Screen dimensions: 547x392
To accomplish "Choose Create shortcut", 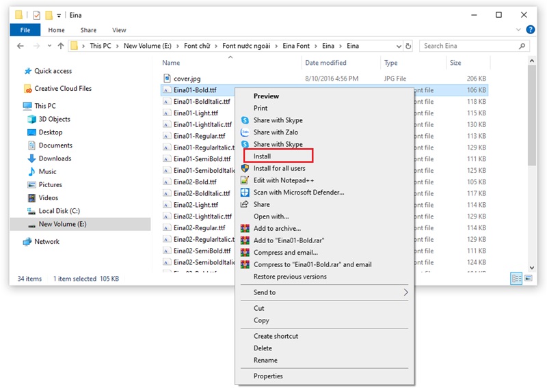I will pyautogui.click(x=276, y=336).
